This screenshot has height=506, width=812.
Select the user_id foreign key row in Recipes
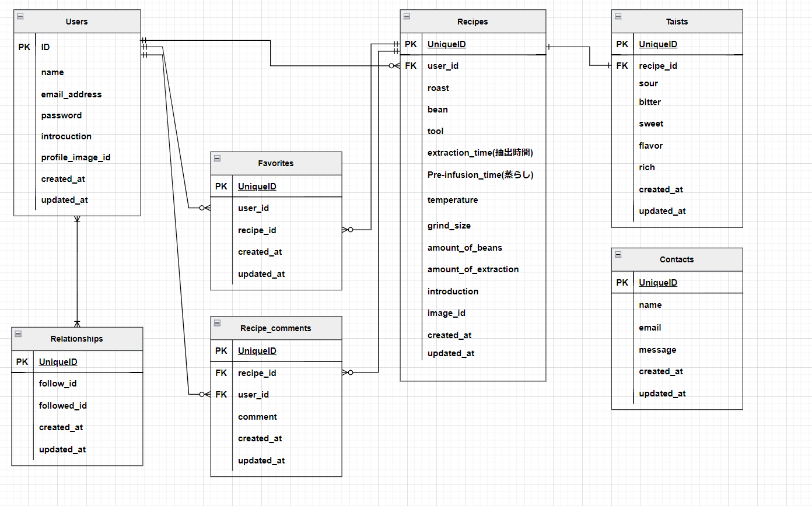[x=442, y=65]
